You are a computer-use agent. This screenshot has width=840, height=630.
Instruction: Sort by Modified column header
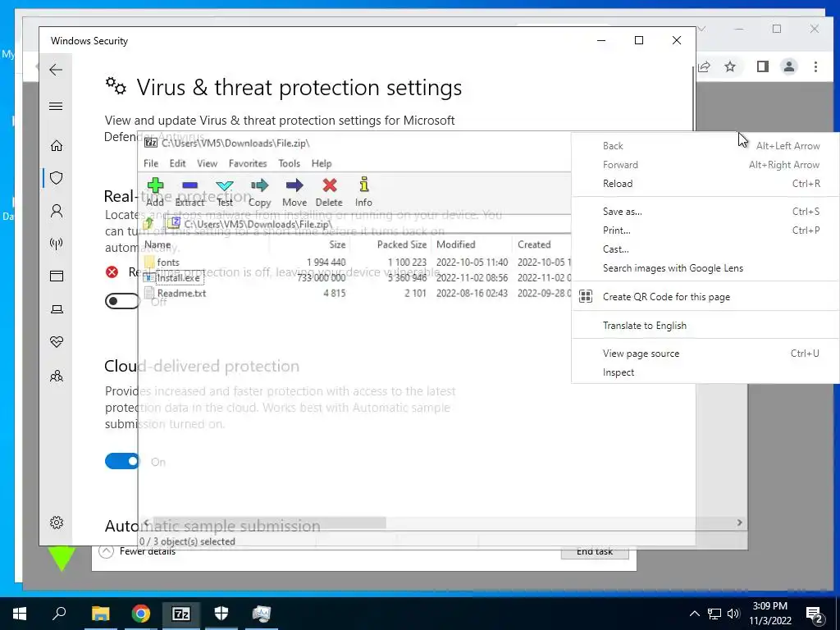click(x=472, y=244)
